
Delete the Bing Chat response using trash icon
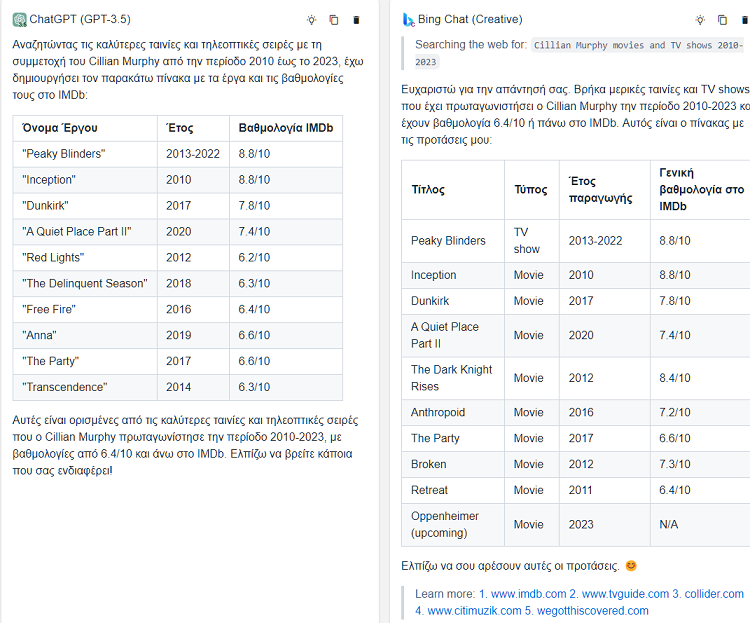(745, 20)
